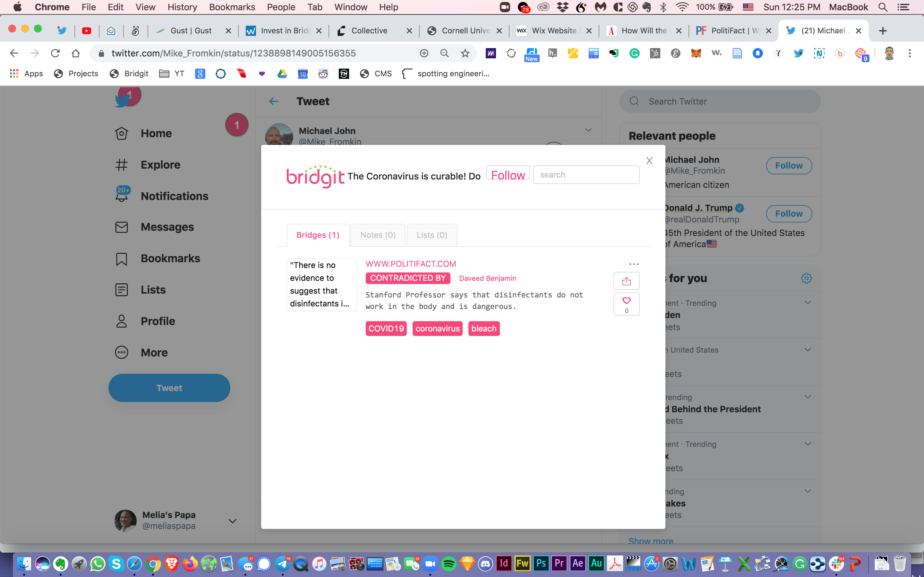
Task: Click the Bridgit search field
Action: (x=586, y=175)
